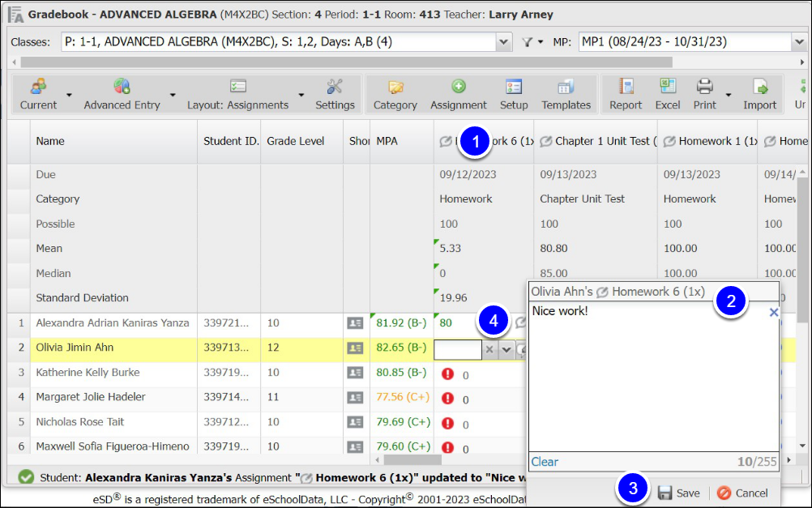Expand the Current button dropdown arrow
This screenshot has width=812, height=508.
coord(69,95)
